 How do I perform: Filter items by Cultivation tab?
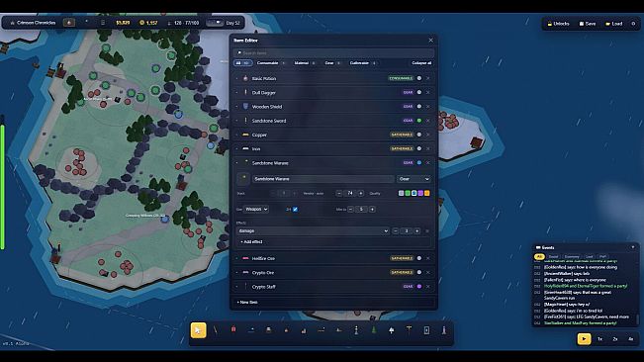(362, 63)
